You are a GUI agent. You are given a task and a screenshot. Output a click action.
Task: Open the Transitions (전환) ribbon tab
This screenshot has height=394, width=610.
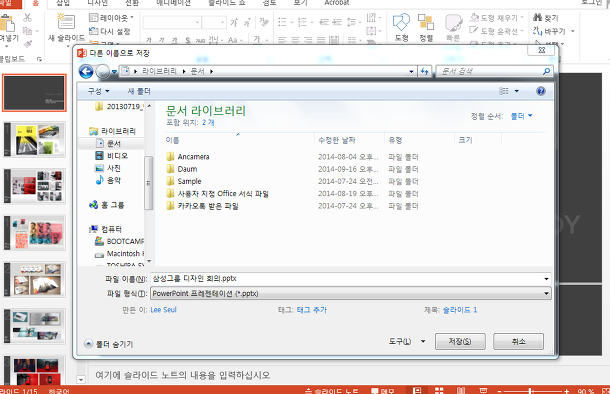[132, 3]
